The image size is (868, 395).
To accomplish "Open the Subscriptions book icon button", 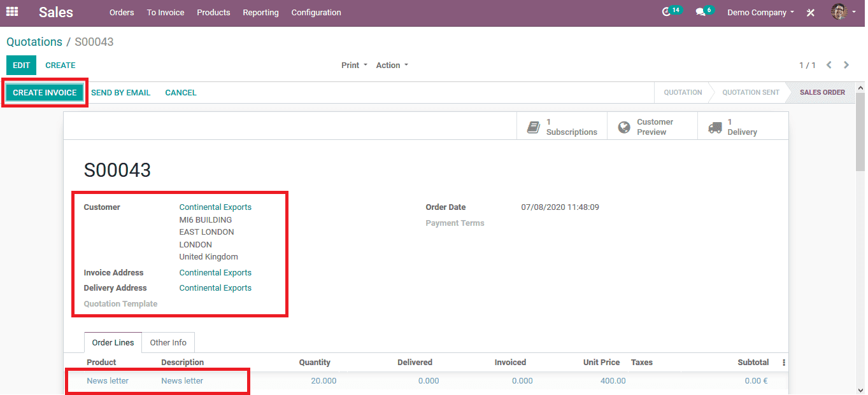I will pyautogui.click(x=562, y=127).
